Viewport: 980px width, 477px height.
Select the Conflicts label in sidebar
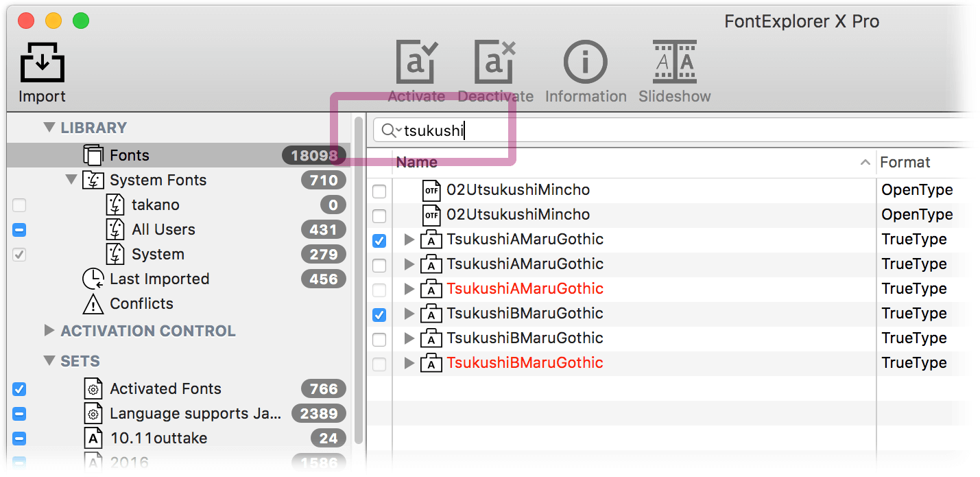coord(141,303)
